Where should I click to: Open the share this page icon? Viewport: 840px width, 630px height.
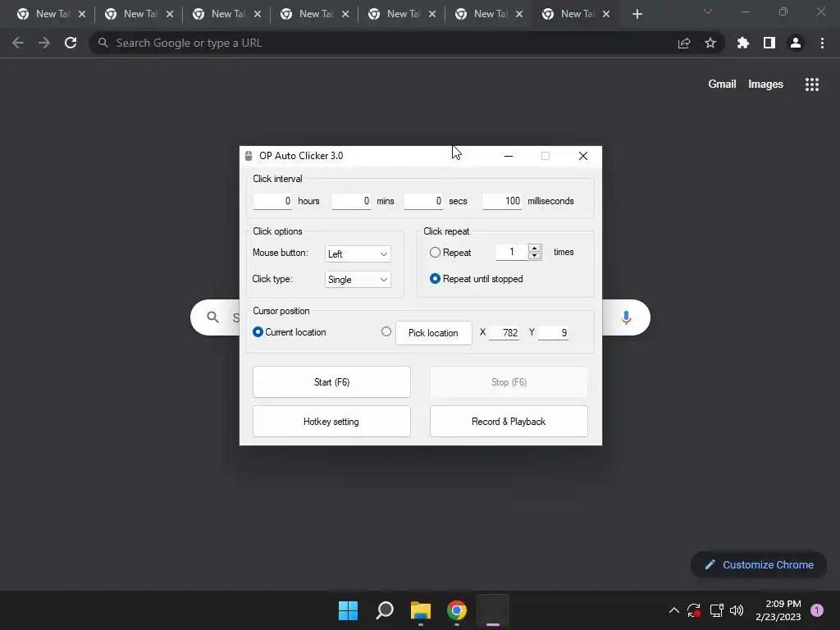coord(684,43)
